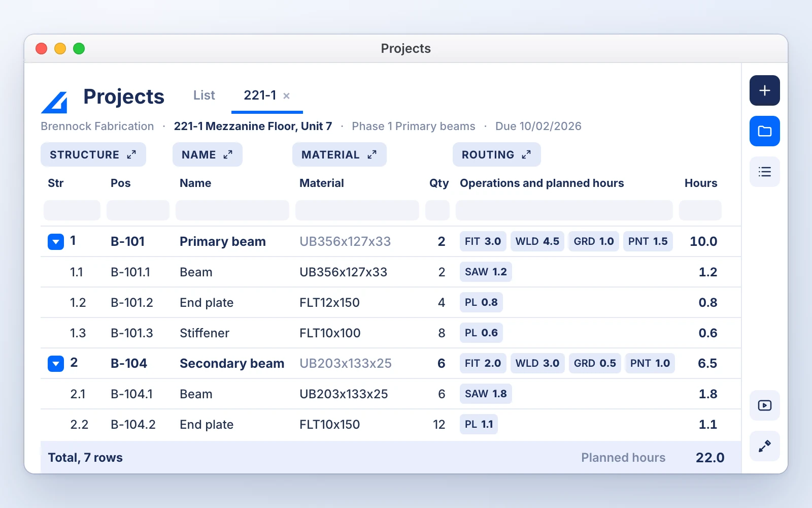Click the Pos column filter field
812x508 pixels.
coord(138,210)
